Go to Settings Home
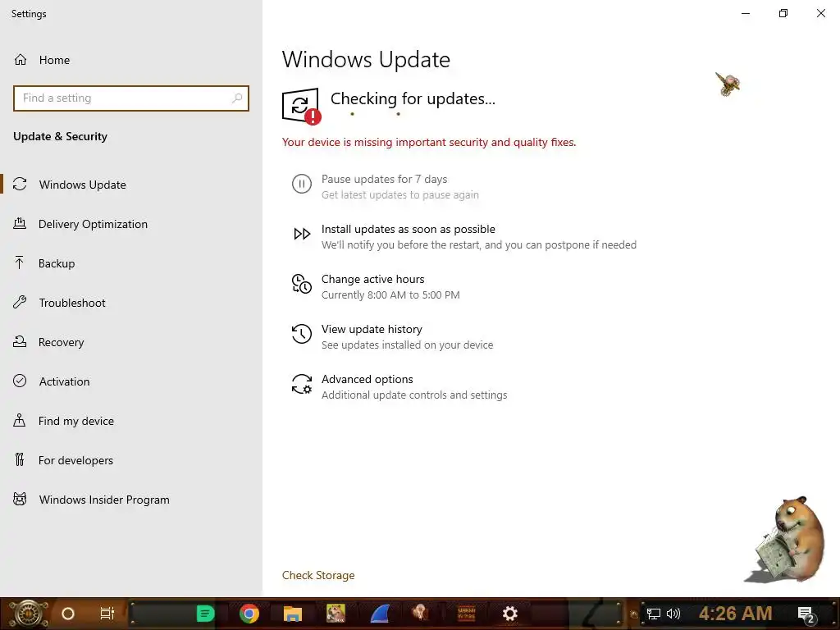The height and width of the screenshot is (630, 840). pyautogui.click(x=42, y=60)
